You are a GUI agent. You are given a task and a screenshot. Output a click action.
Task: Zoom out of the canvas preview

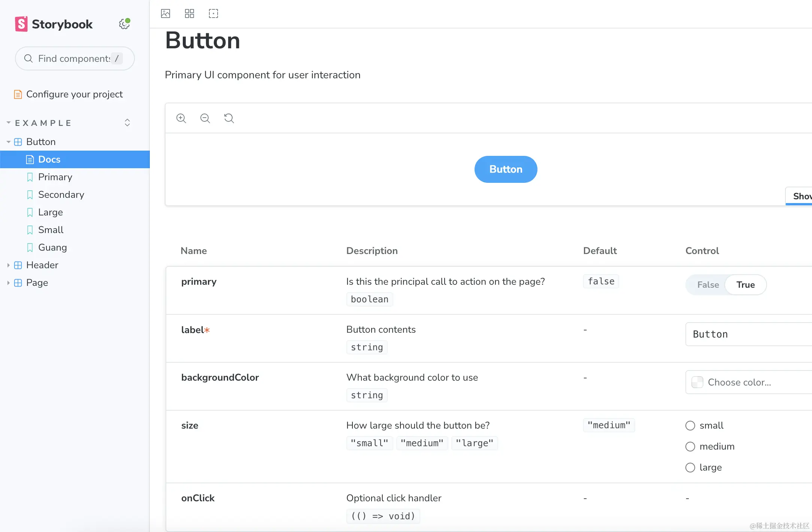click(205, 118)
